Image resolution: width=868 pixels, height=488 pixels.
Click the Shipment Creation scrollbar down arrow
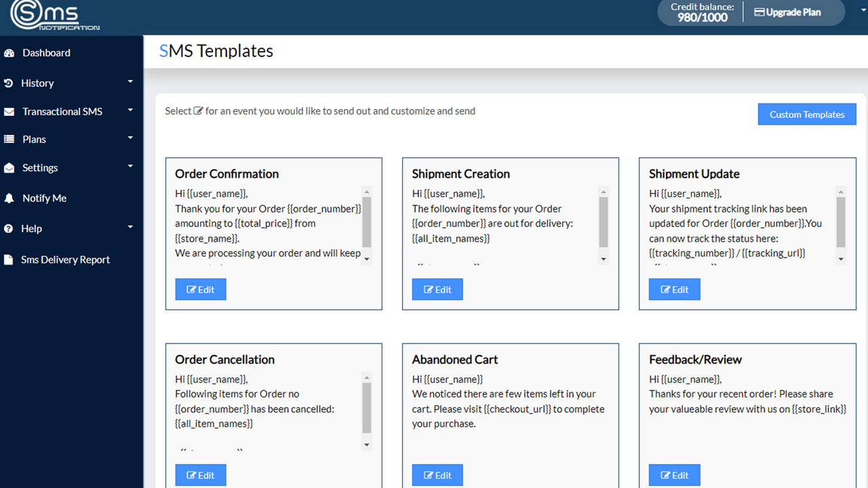(604, 259)
